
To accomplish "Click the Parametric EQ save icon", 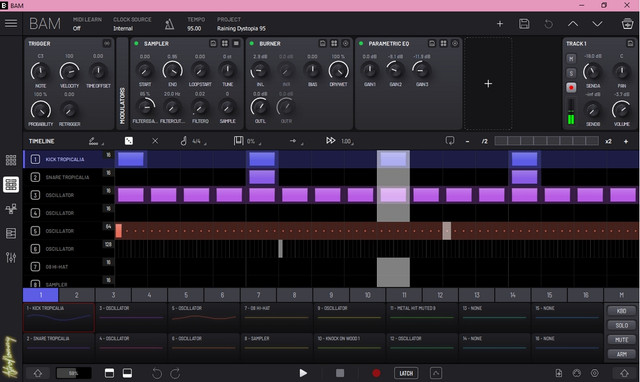I will (x=432, y=43).
